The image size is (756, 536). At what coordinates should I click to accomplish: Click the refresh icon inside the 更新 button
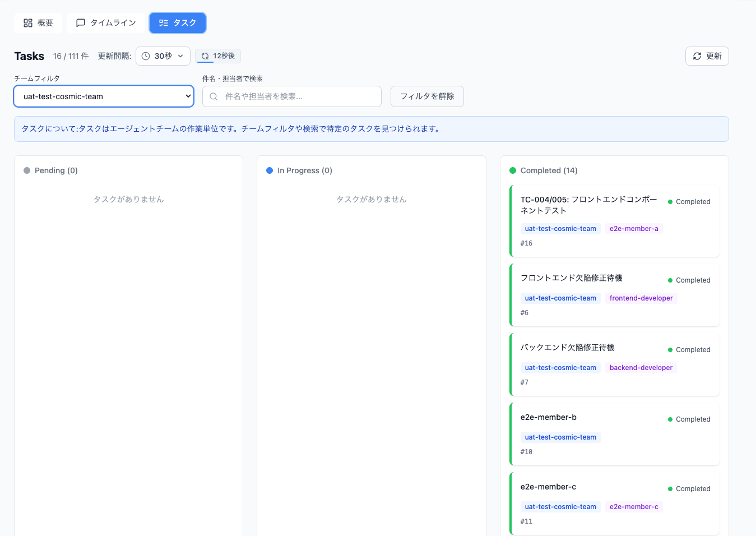(697, 56)
